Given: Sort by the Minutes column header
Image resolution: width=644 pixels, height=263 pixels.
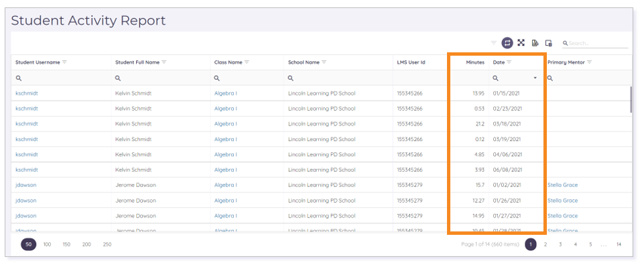Looking at the screenshot, I should point(475,62).
